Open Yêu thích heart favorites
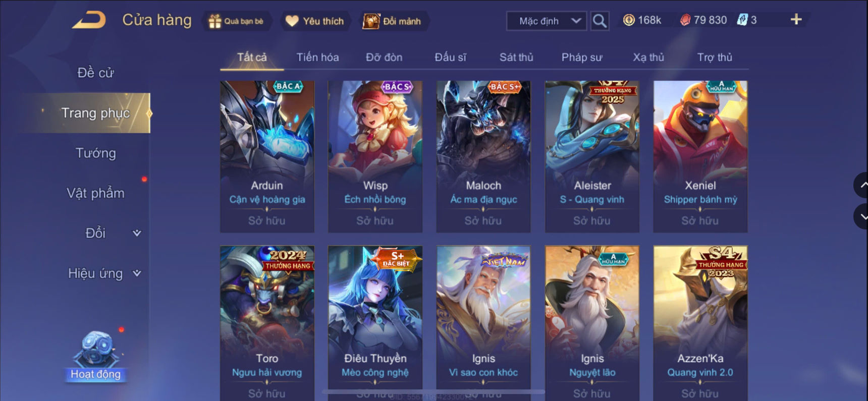Image resolution: width=868 pixels, height=401 pixels. tap(292, 21)
